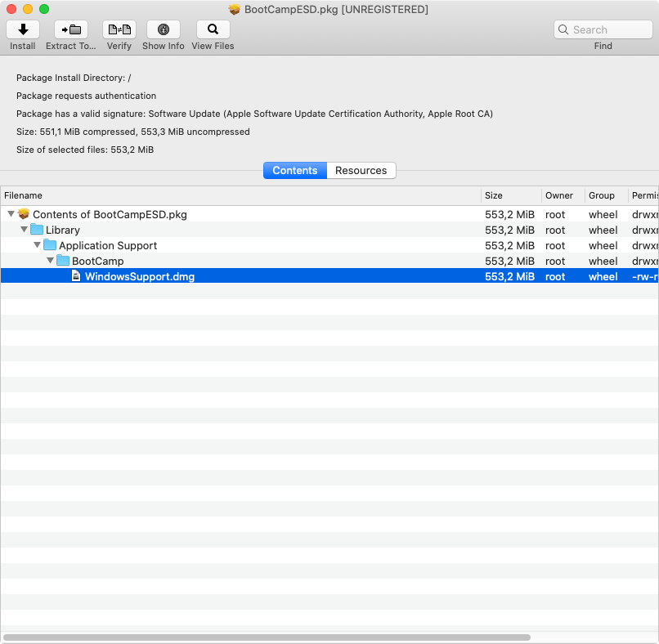The image size is (659, 644).
Task: Collapse the Library folder
Action: click(24, 230)
